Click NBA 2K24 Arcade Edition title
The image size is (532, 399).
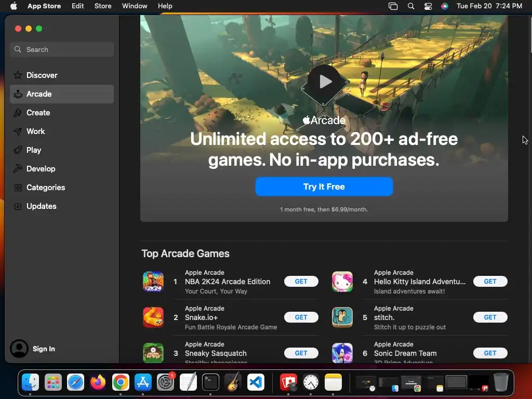228,282
